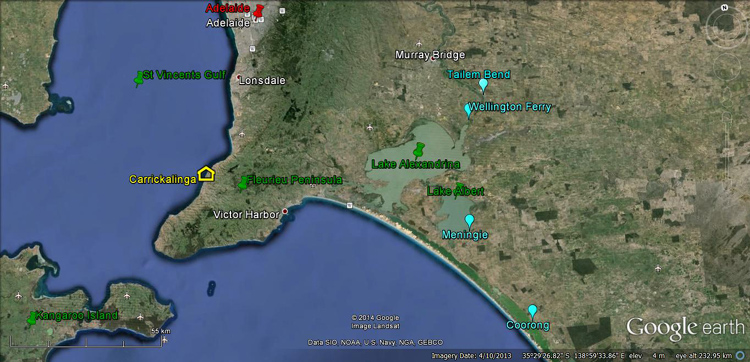Click the move joystick navigation control
Viewport: 750px width, 362px height.
click(727, 66)
